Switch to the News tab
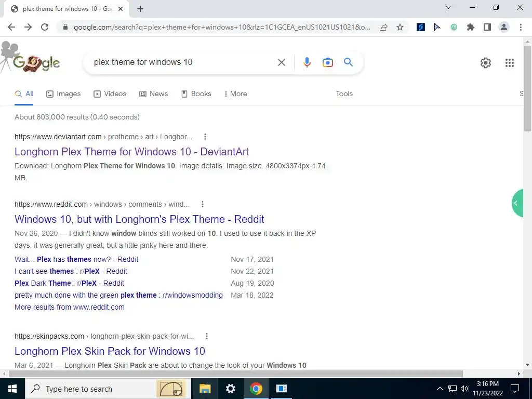 [154, 94]
